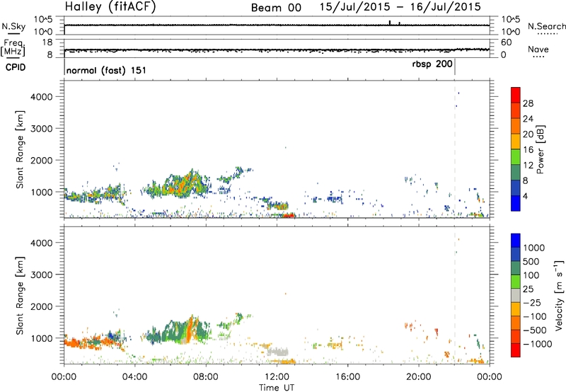Click the 'Freq. [MHz]' axis label
The image size is (566, 392).
[x=13, y=47]
